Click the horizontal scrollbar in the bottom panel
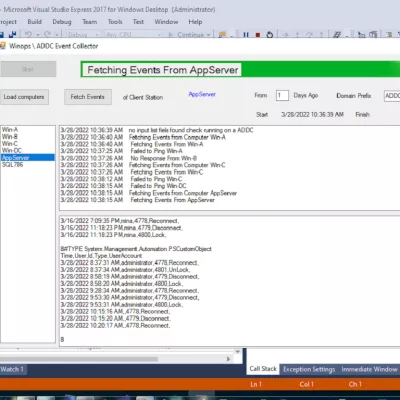 pyautogui.click(x=79, y=359)
